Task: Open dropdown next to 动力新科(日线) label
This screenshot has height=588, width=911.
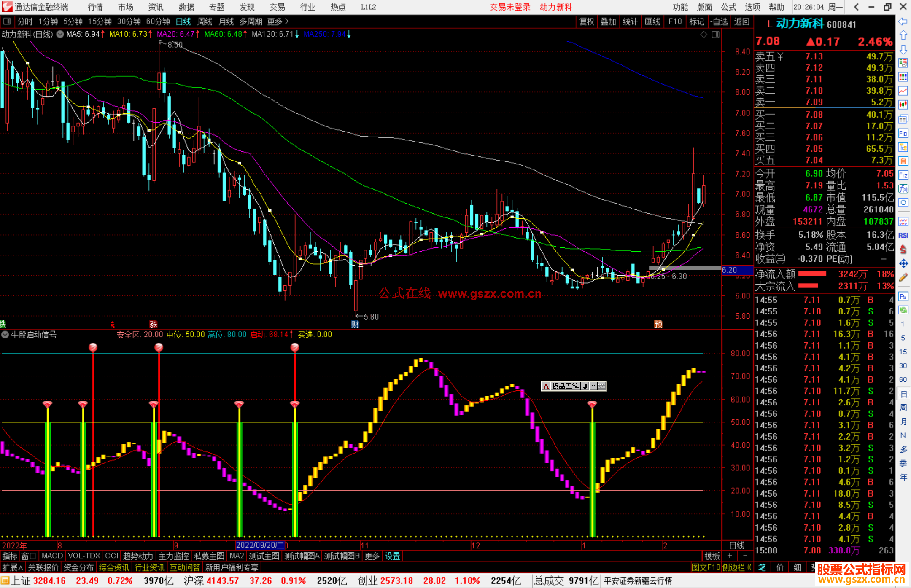Action: tap(60, 34)
